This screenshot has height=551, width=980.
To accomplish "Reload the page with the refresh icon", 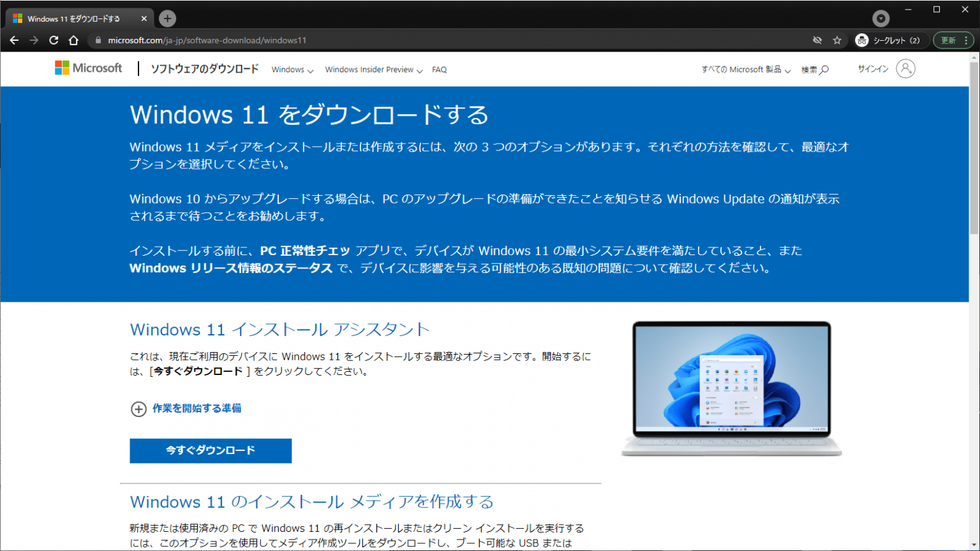I will [54, 40].
